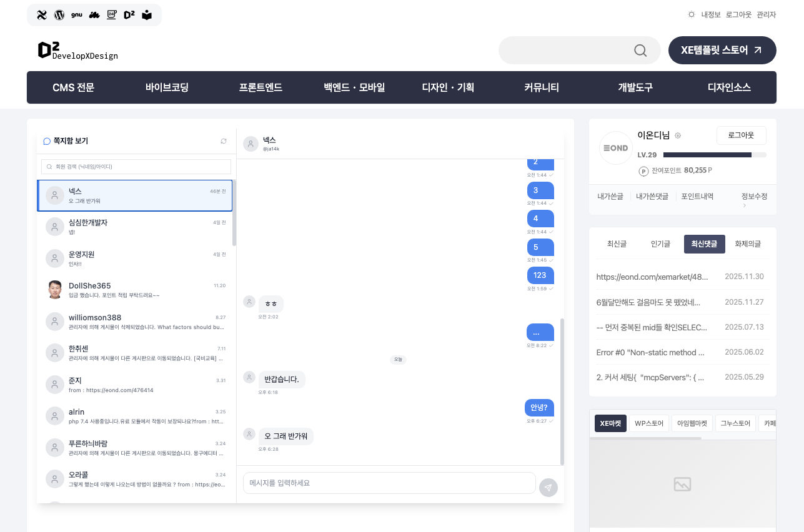Toggle light/dark mode sun icon

pos(691,14)
